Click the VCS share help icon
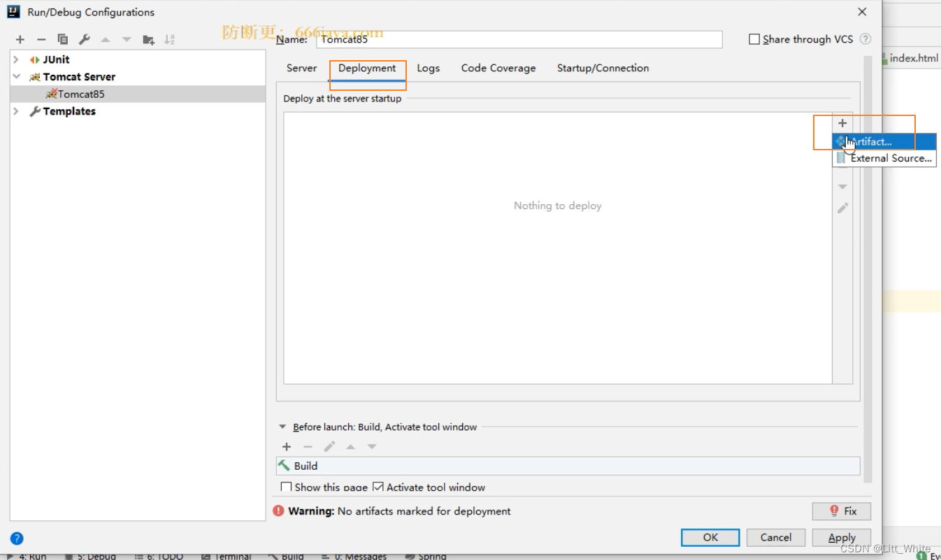 point(865,39)
